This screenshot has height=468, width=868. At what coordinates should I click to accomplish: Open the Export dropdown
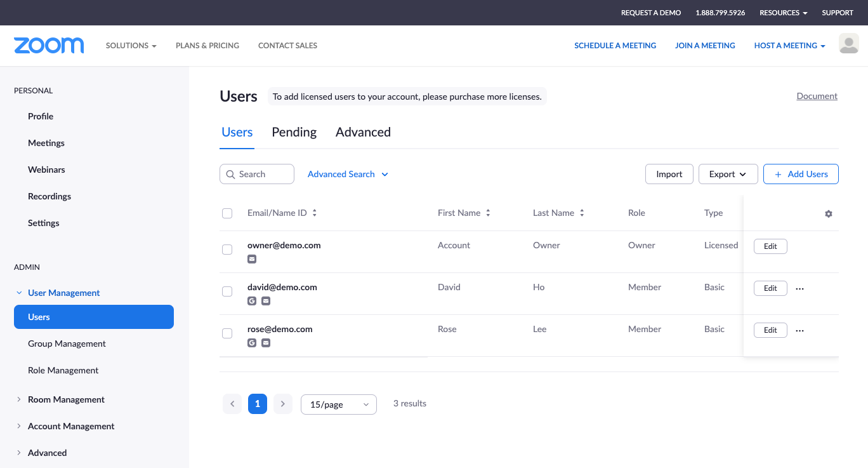coord(728,174)
